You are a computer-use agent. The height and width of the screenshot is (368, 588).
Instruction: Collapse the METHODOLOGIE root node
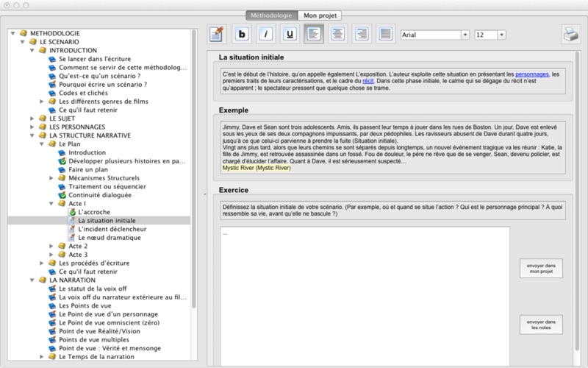pyautogui.click(x=12, y=33)
